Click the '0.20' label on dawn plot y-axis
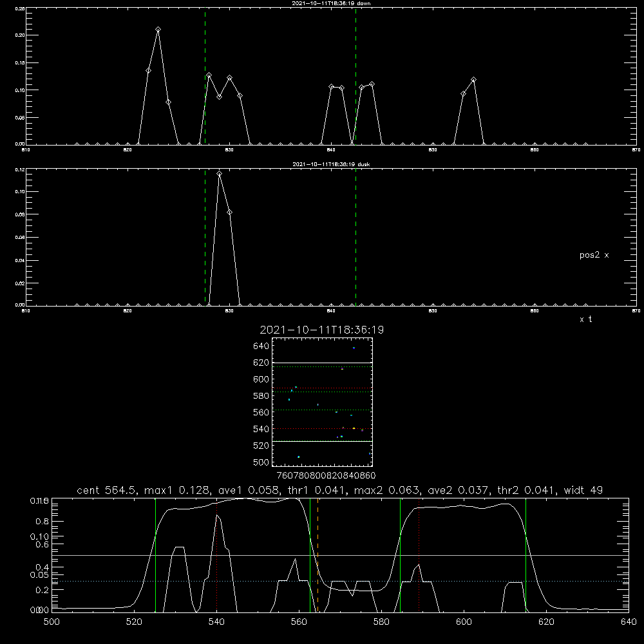 click(20, 35)
